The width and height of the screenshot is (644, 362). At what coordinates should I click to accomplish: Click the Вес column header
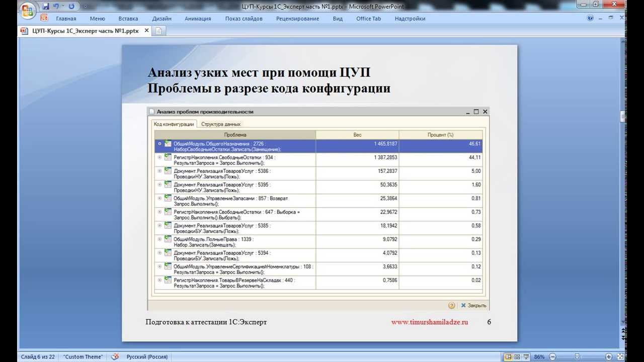(357, 135)
